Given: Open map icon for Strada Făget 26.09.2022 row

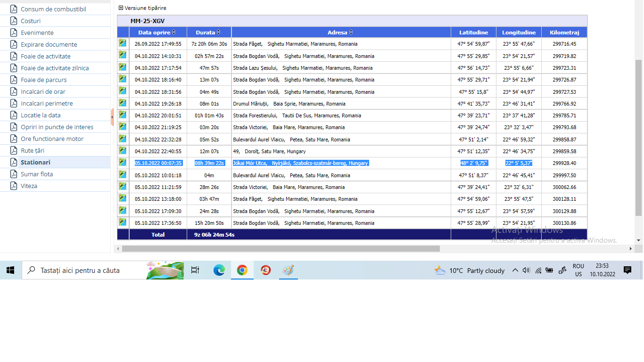Looking at the screenshot, I should 123,43.
